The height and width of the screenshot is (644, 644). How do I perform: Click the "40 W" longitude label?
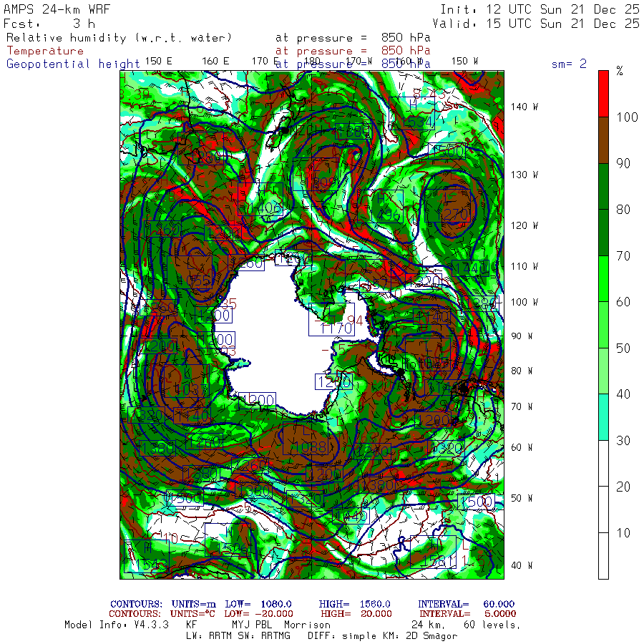point(522,565)
